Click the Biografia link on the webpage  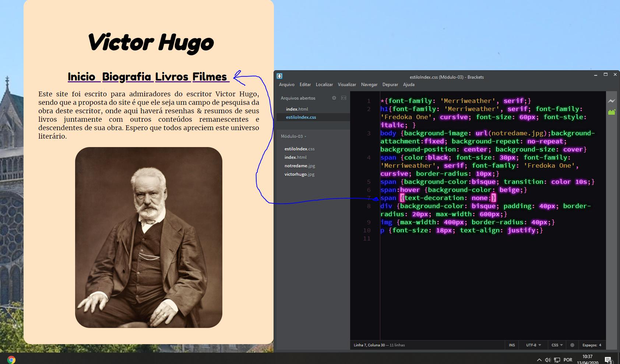126,76
